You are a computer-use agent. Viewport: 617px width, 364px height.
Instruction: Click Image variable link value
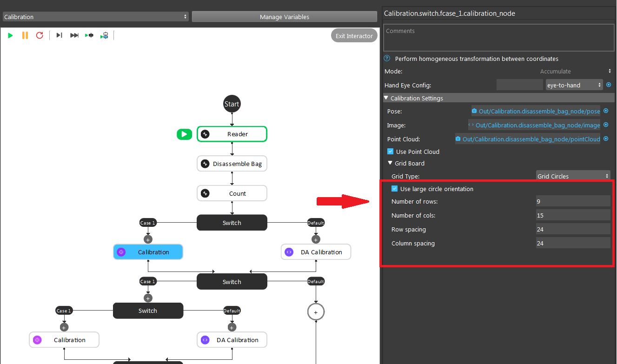(x=534, y=125)
